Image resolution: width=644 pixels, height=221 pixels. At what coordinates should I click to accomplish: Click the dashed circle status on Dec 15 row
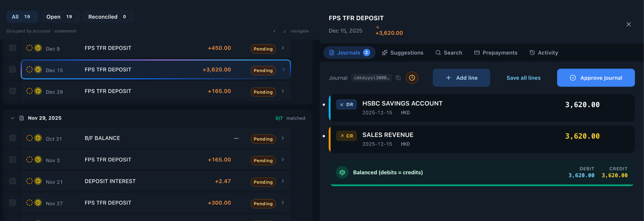[x=30, y=69]
